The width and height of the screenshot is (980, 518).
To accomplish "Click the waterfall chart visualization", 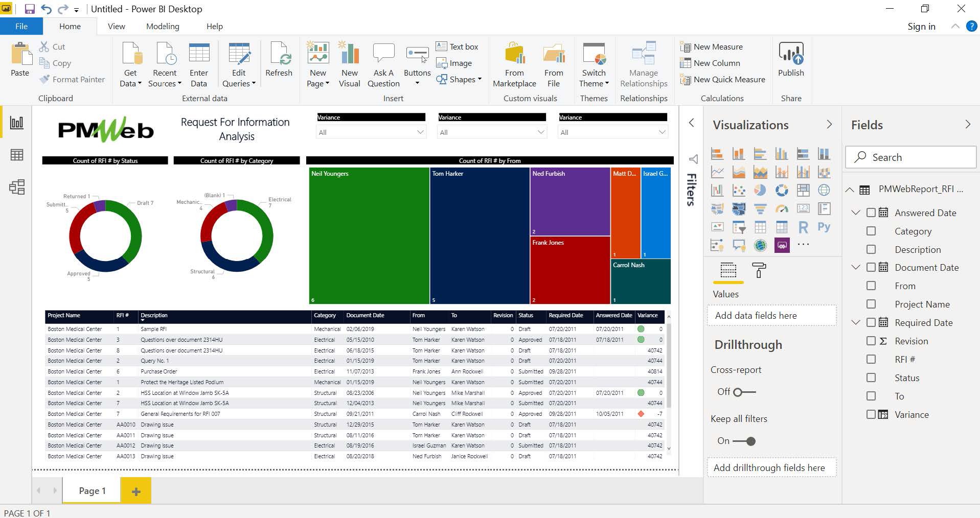I will 717,190.
